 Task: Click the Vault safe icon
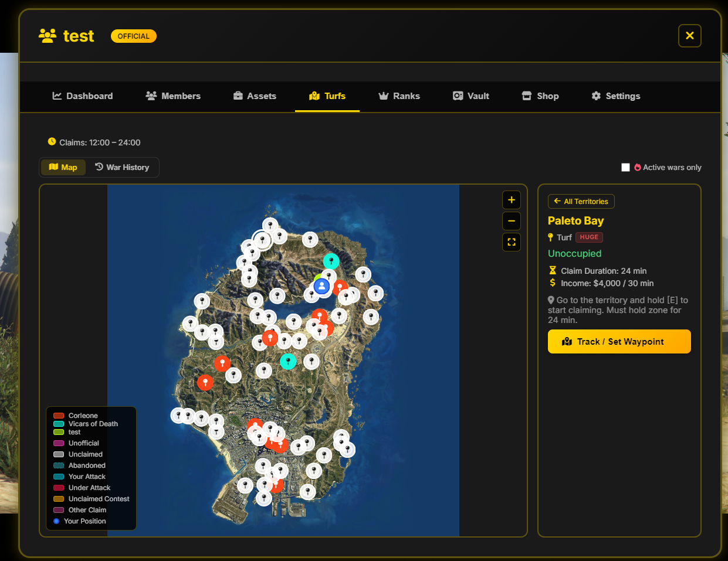pos(458,96)
